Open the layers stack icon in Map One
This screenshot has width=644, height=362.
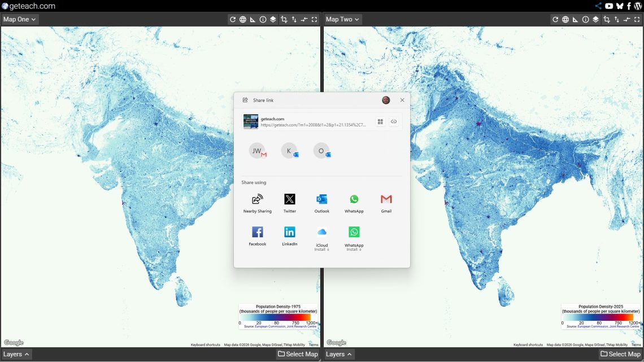tap(273, 19)
